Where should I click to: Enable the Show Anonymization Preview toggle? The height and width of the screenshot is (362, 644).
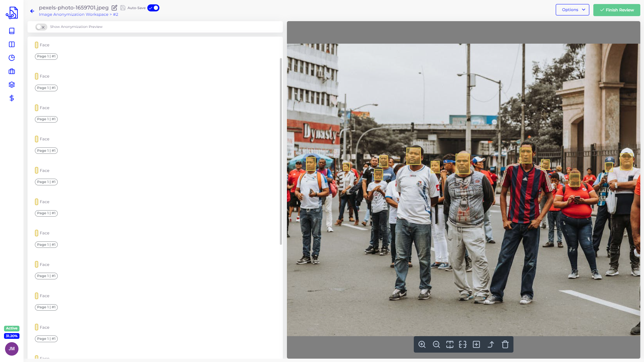pos(41,27)
